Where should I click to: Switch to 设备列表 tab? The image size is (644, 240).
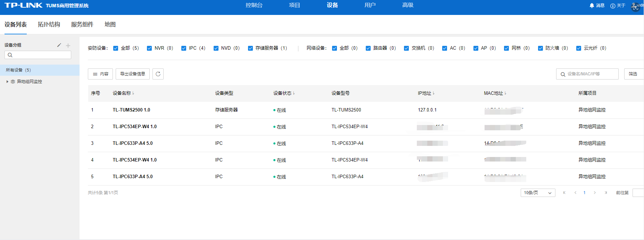pyautogui.click(x=16, y=25)
